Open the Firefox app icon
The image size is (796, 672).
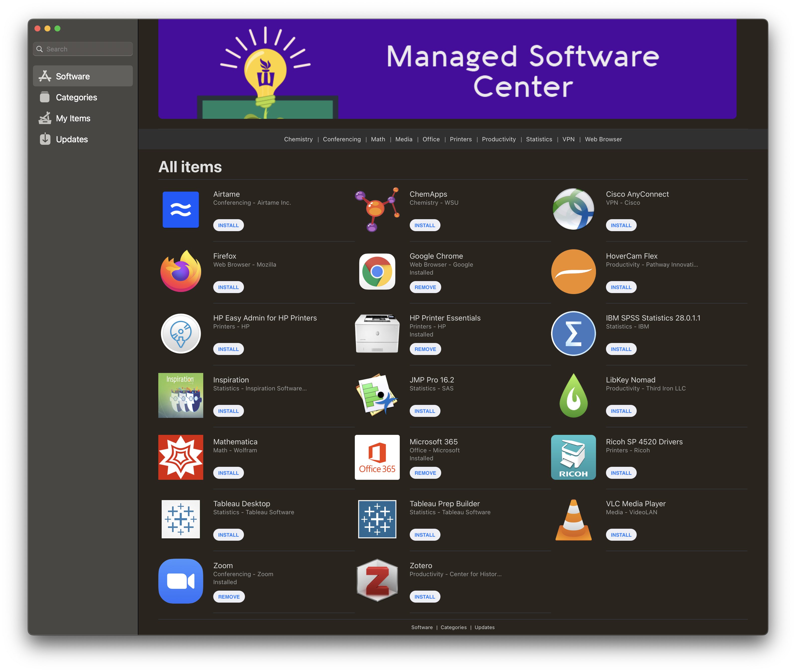(181, 271)
